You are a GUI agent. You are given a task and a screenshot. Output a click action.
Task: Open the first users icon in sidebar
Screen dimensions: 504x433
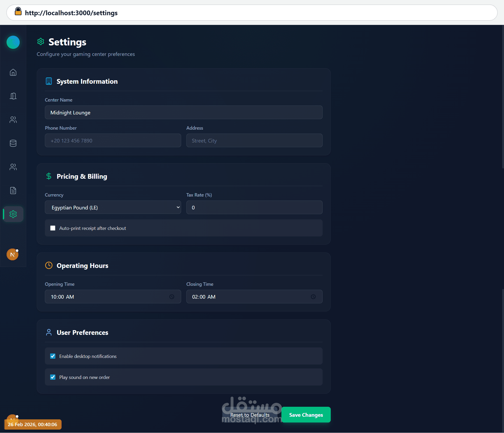coord(13,120)
